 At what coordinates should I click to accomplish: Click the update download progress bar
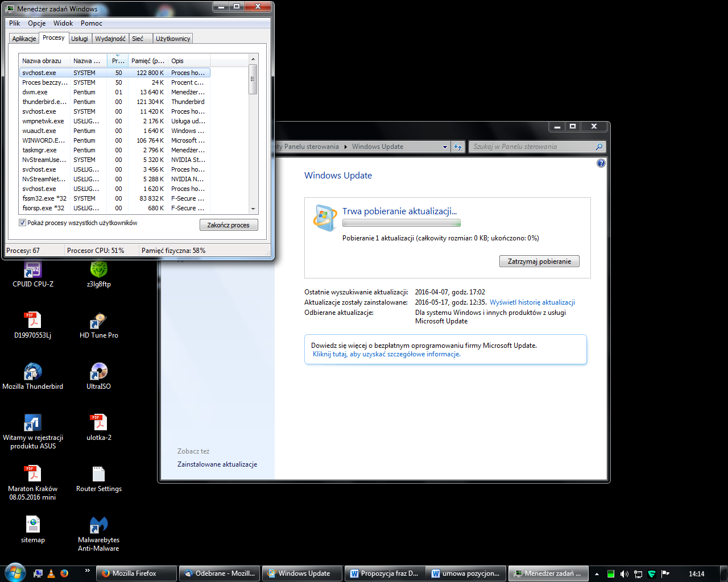tap(402, 223)
